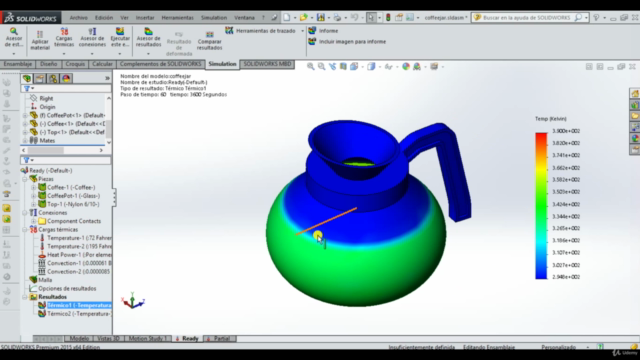This screenshot has width=640, height=360.
Task: Switch to SOLIDWORKS MBD tab
Action: pos(267,64)
